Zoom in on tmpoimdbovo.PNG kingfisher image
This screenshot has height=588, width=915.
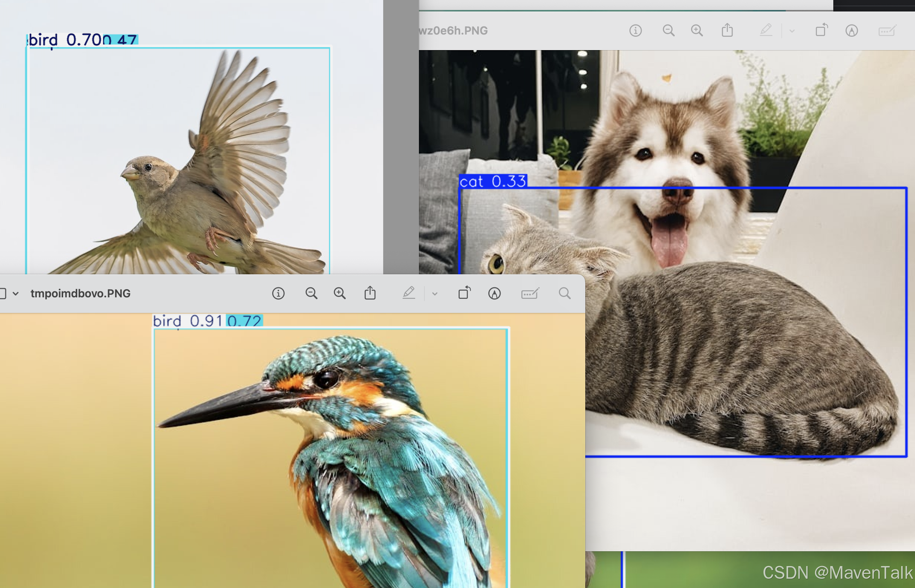click(x=339, y=294)
